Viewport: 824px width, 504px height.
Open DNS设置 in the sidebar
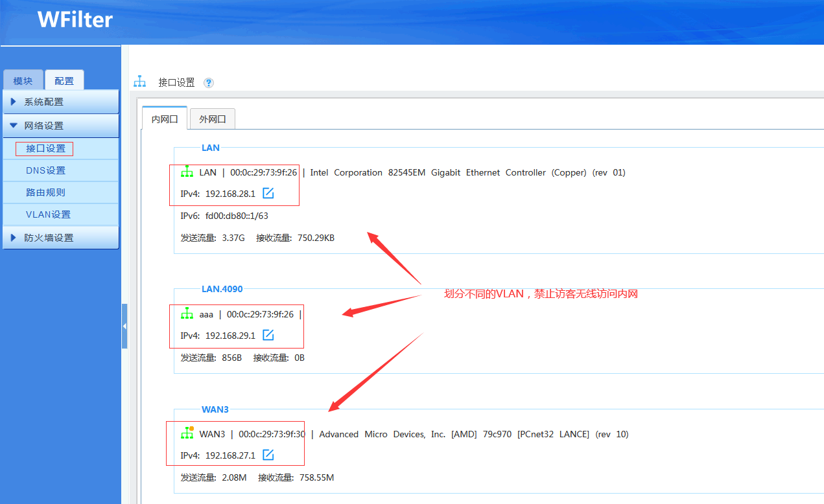[45, 170]
